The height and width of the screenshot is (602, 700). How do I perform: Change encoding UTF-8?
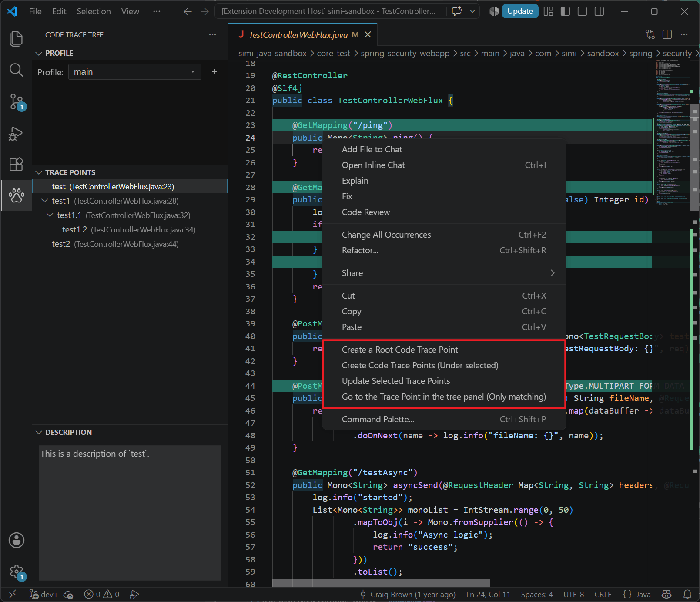pos(573,594)
